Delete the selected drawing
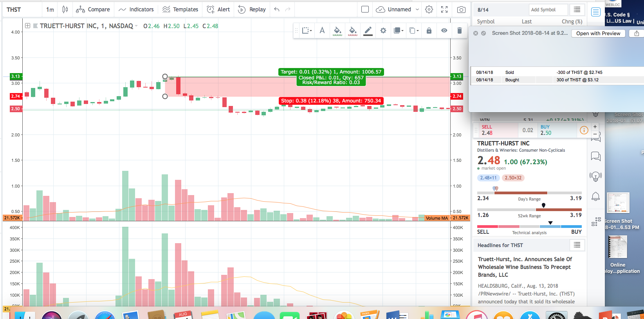Screen dimensions: 644x319 coord(460,30)
